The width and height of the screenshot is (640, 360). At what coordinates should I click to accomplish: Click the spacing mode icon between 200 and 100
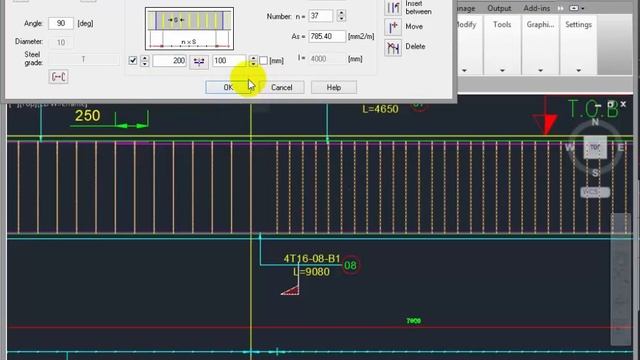pyautogui.click(x=199, y=62)
